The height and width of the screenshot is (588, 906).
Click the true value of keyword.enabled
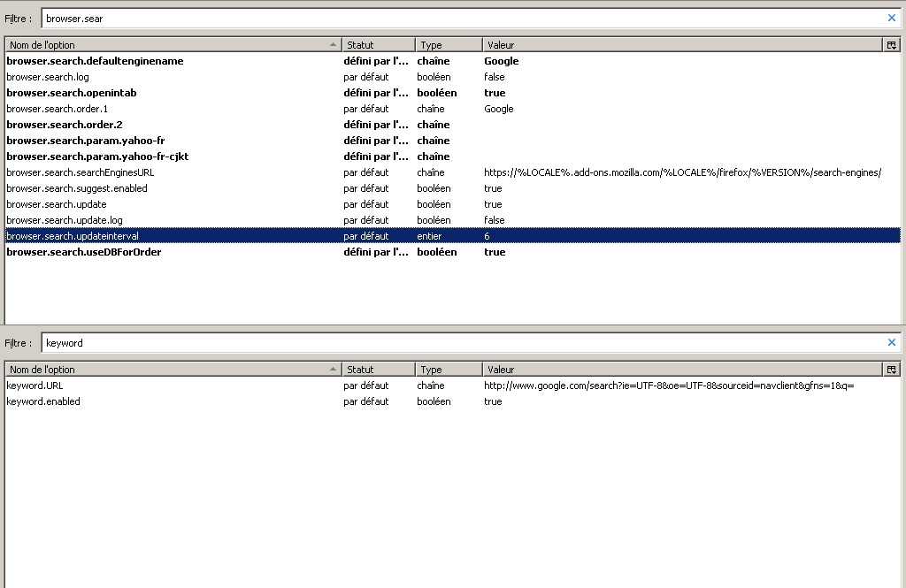(x=493, y=401)
